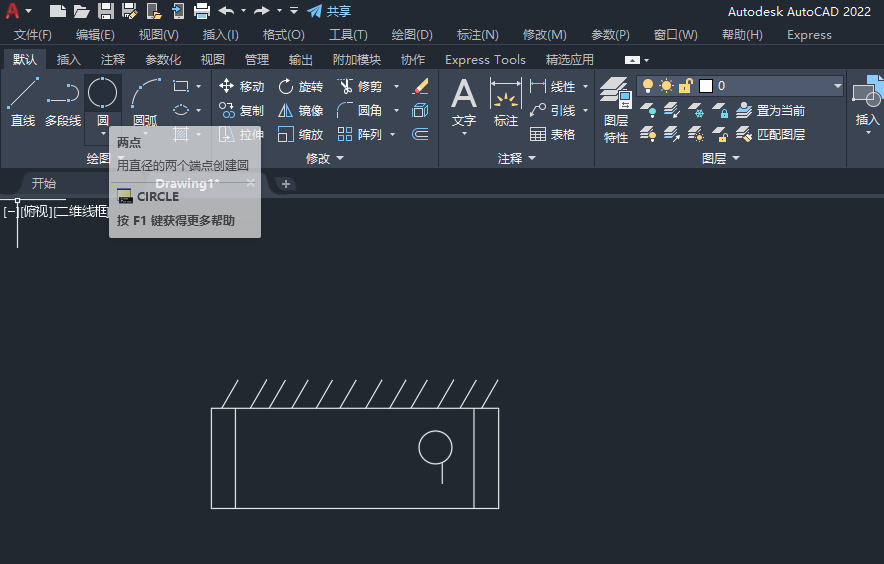Click the Offset tool icon
Image resolution: width=884 pixels, height=564 pixels.
pyautogui.click(x=421, y=134)
